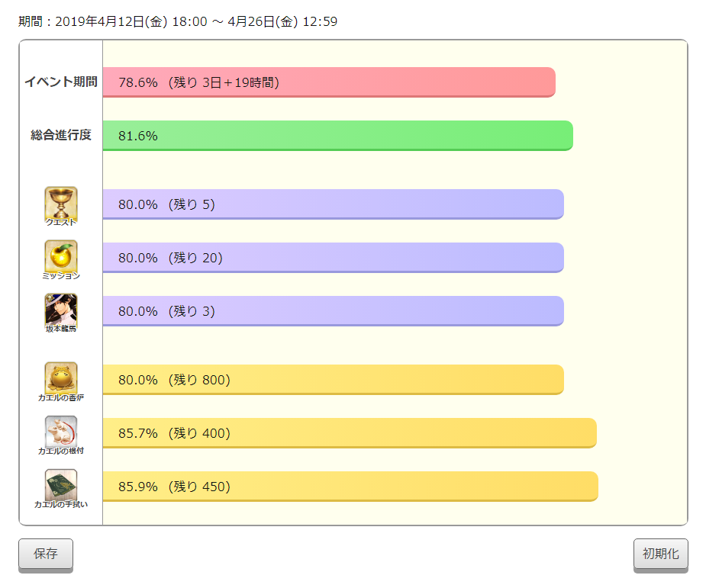Viewport: 706px width, 588px height.
Task: Click the カエルの手拭い green towel icon
Action: click(61, 486)
